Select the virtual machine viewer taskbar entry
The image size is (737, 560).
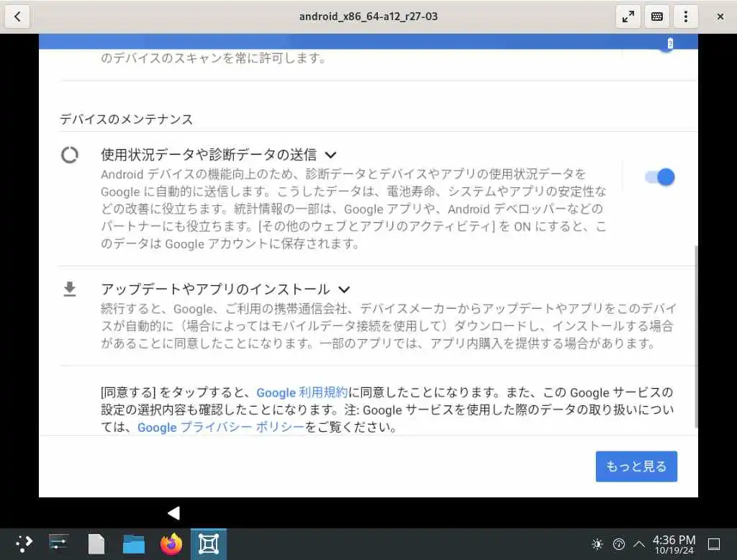click(209, 544)
